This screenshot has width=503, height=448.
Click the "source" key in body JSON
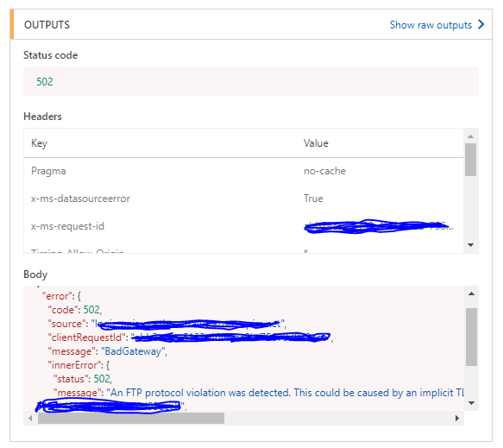click(x=66, y=324)
